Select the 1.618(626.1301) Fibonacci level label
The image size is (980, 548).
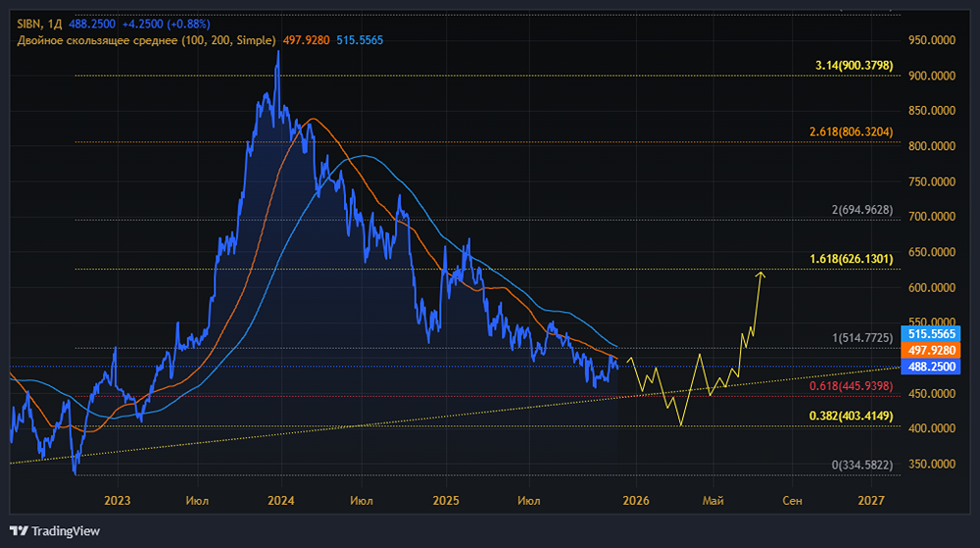click(x=852, y=258)
